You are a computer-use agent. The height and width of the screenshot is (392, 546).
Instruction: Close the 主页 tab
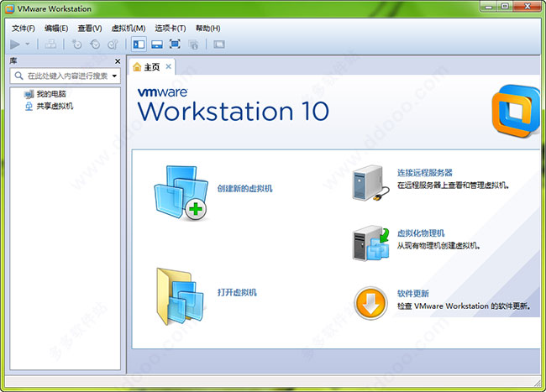pyautogui.click(x=169, y=66)
